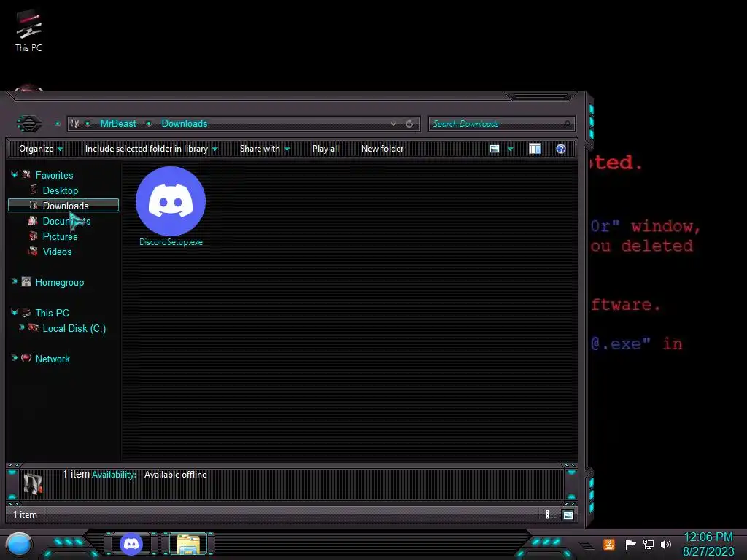Screen dimensions: 747x560
Task: Click the Downloads breadcrumb in address bar
Action: 185,124
